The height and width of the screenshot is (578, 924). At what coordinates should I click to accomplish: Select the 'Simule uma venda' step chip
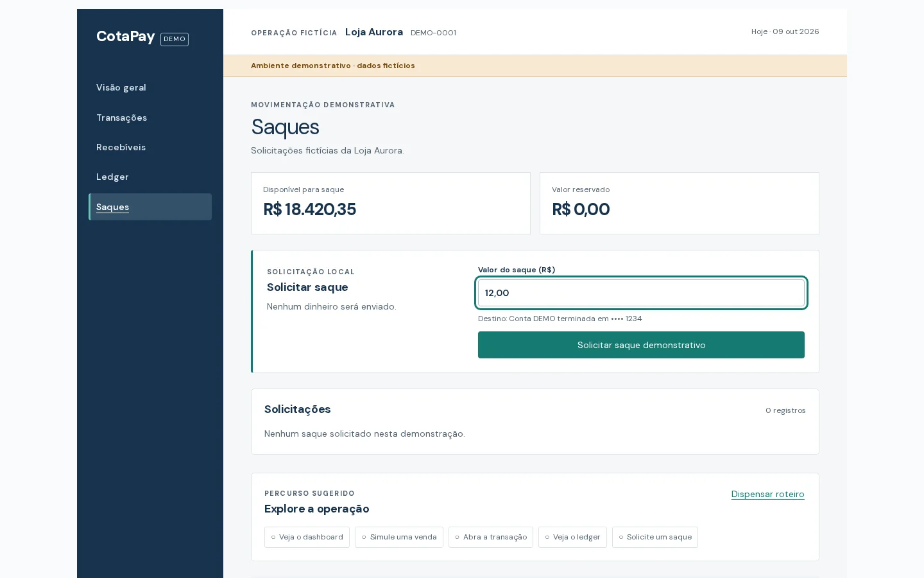(399, 537)
